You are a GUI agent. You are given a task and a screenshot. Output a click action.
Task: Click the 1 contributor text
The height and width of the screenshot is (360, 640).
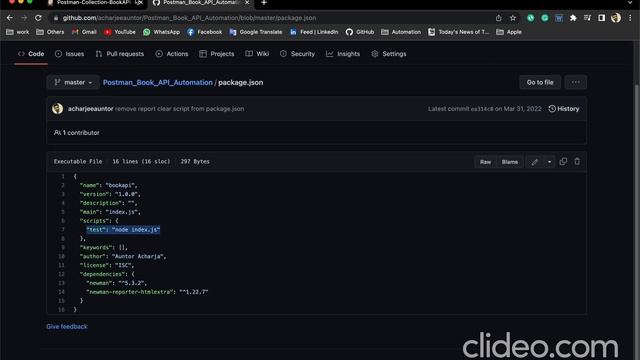click(x=77, y=133)
